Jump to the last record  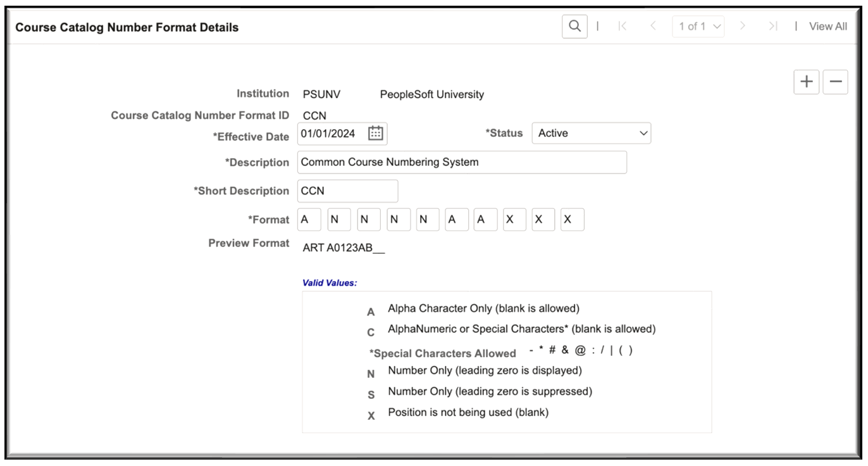tap(772, 27)
